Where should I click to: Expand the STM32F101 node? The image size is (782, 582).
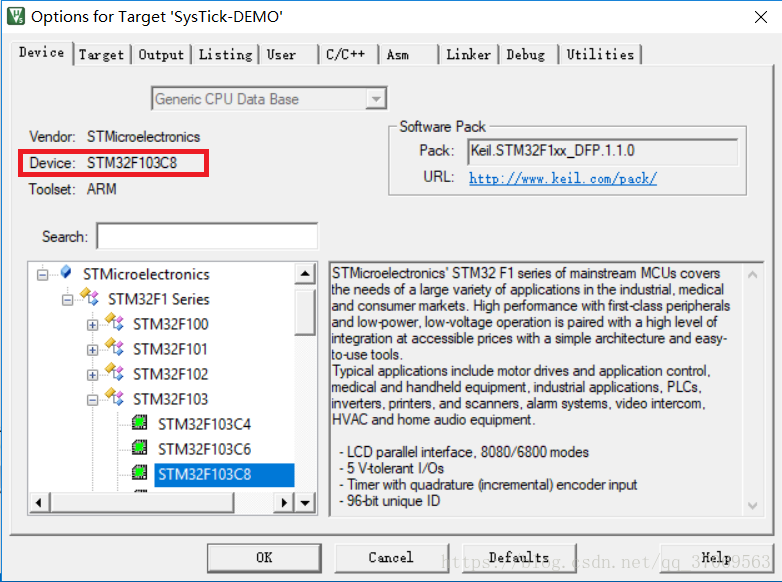pos(92,350)
